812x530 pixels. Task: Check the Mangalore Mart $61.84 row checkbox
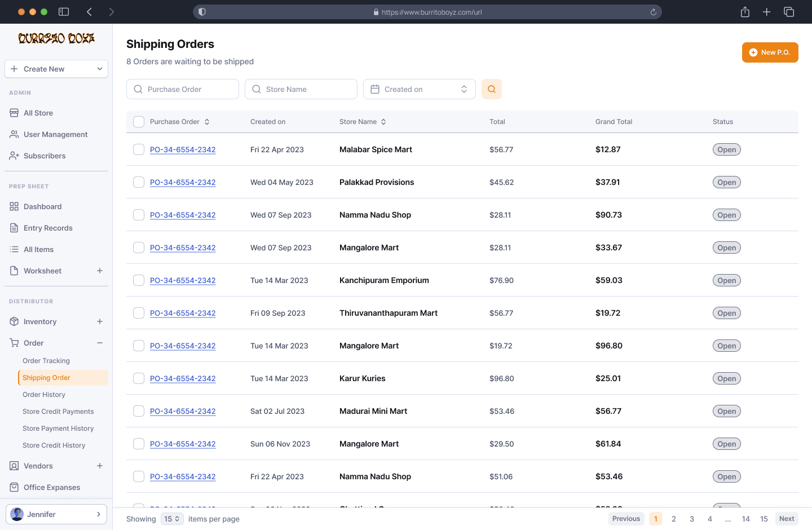pos(139,444)
